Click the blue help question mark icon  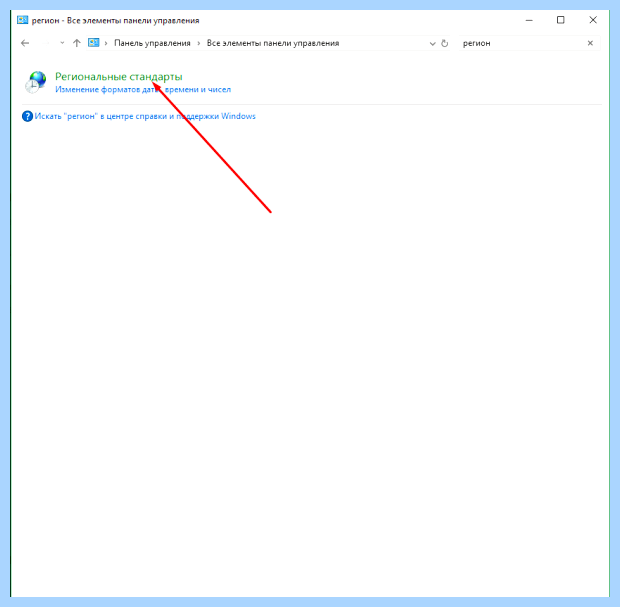(27, 116)
